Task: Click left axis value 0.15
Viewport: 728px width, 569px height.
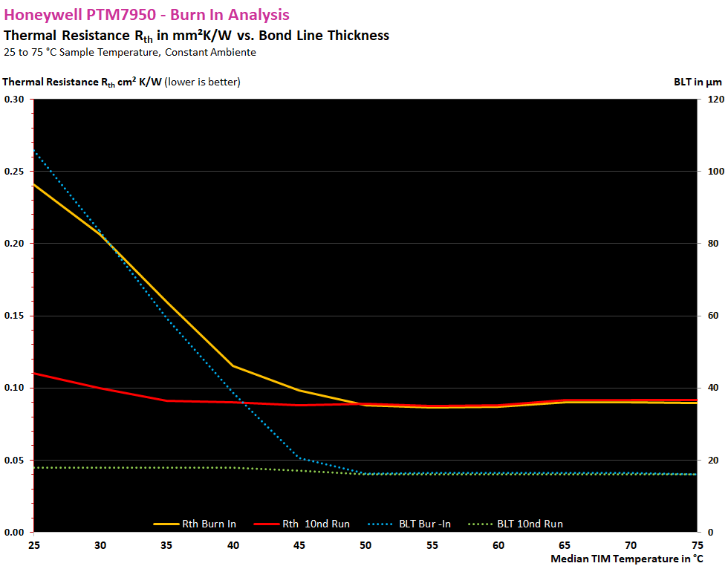Action: (14, 316)
